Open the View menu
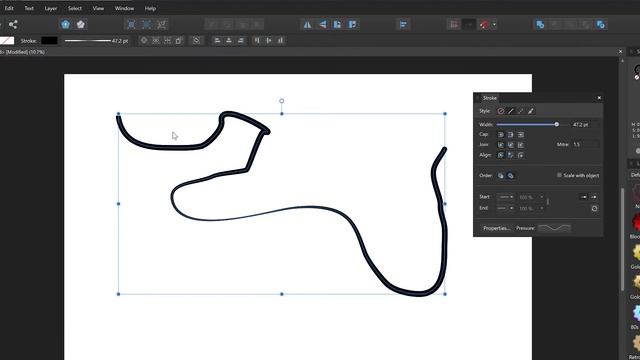 click(x=98, y=8)
